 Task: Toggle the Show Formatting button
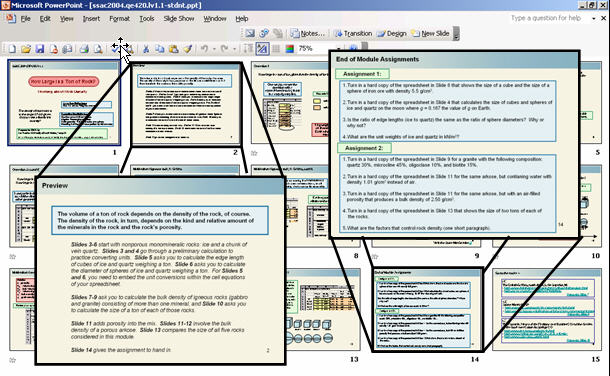click(x=262, y=49)
